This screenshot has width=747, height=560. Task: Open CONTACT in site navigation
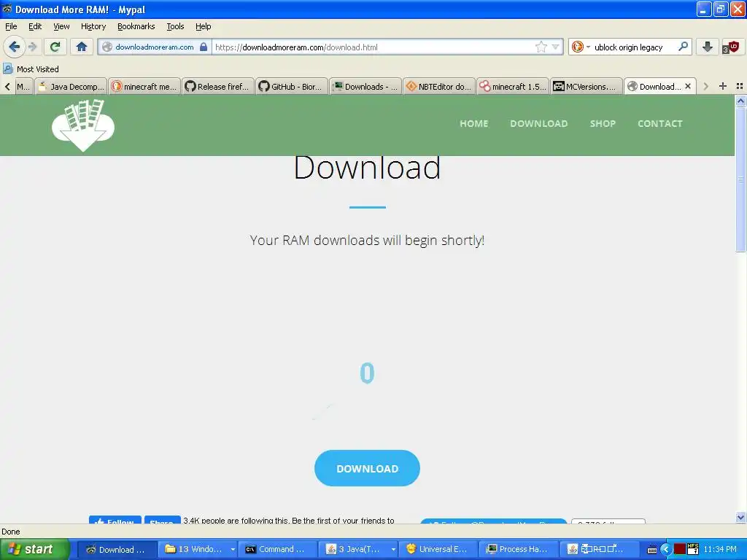tap(659, 123)
